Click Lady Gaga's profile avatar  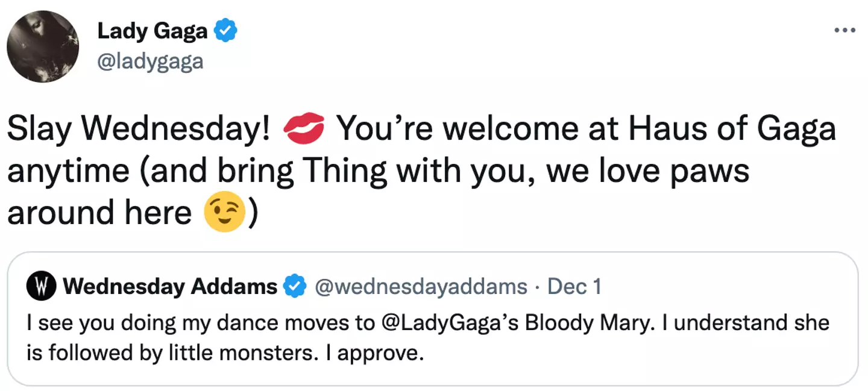43,46
